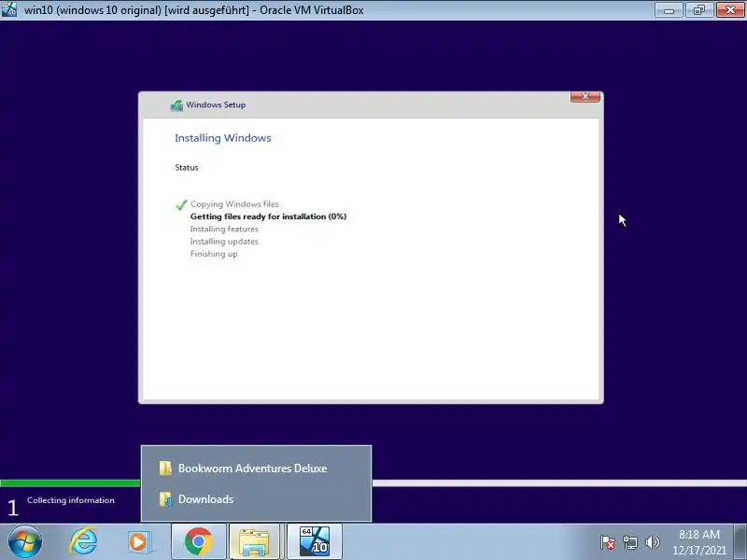Open the volume speaker tray icon
Image resolution: width=747 pixels, height=560 pixels.
(652, 542)
